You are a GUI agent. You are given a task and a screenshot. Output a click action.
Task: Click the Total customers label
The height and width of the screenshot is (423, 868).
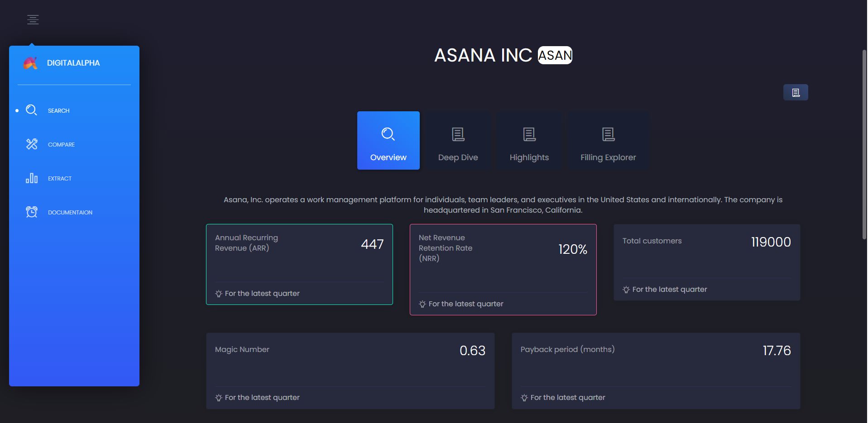click(652, 241)
